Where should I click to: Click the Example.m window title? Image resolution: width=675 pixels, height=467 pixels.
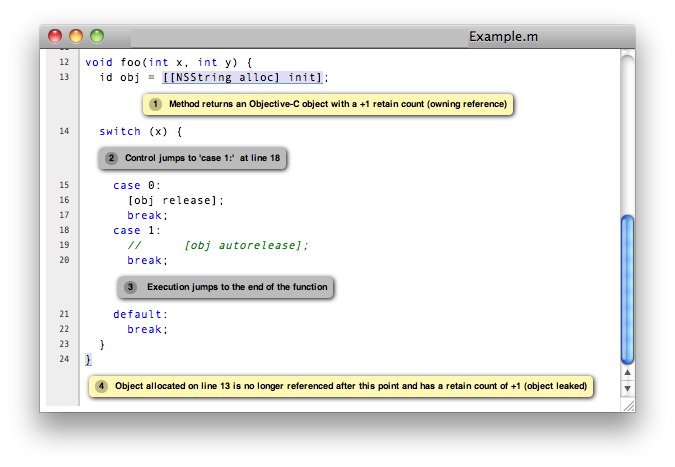[x=504, y=36]
